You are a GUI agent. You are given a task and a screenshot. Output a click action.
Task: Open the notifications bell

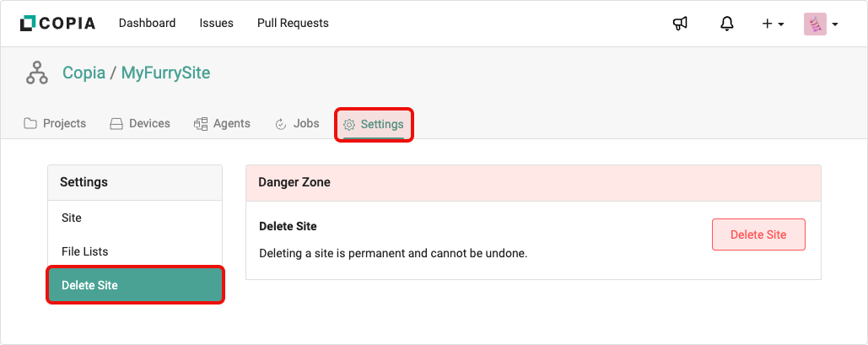click(x=727, y=24)
